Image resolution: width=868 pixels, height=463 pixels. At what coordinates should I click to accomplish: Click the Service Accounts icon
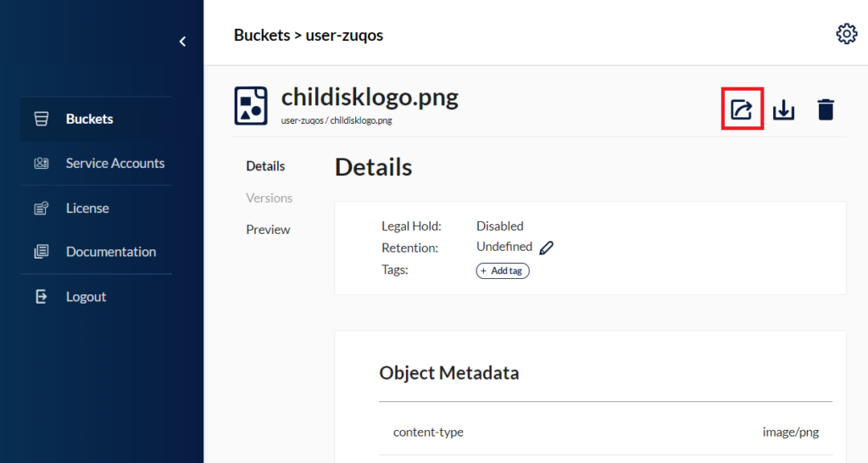pyautogui.click(x=41, y=163)
